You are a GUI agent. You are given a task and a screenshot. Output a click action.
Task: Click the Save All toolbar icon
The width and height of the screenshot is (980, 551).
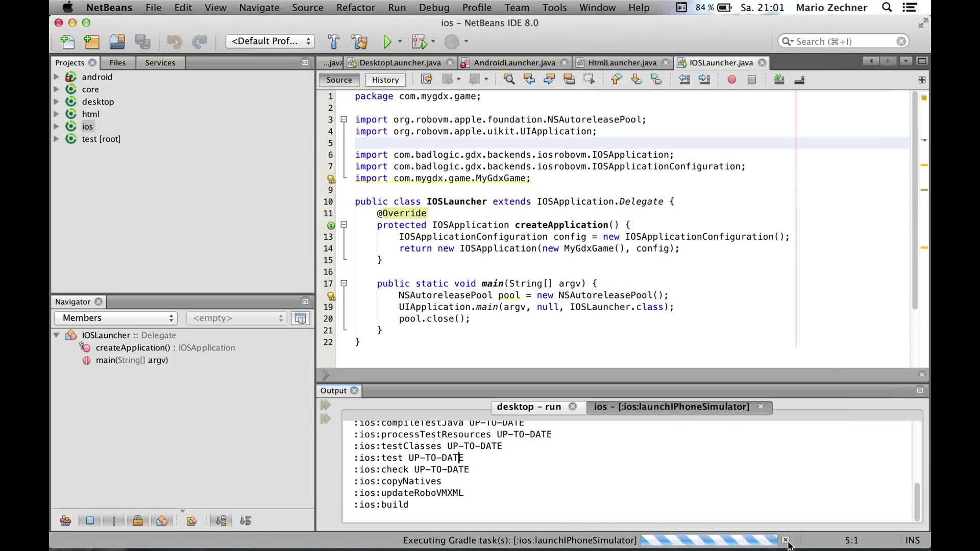click(x=142, y=41)
